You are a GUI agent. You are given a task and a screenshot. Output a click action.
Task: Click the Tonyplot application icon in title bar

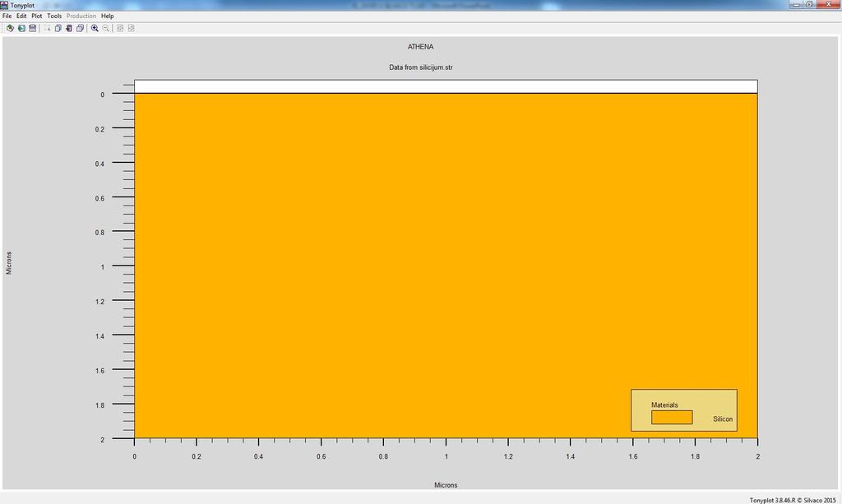coord(4,5)
